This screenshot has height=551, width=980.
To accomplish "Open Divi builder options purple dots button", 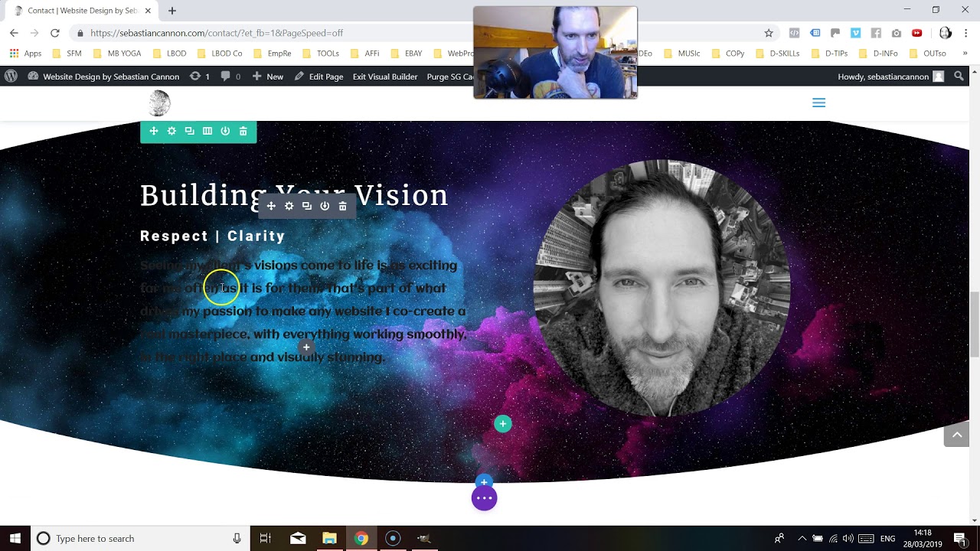I will [484, 498].
